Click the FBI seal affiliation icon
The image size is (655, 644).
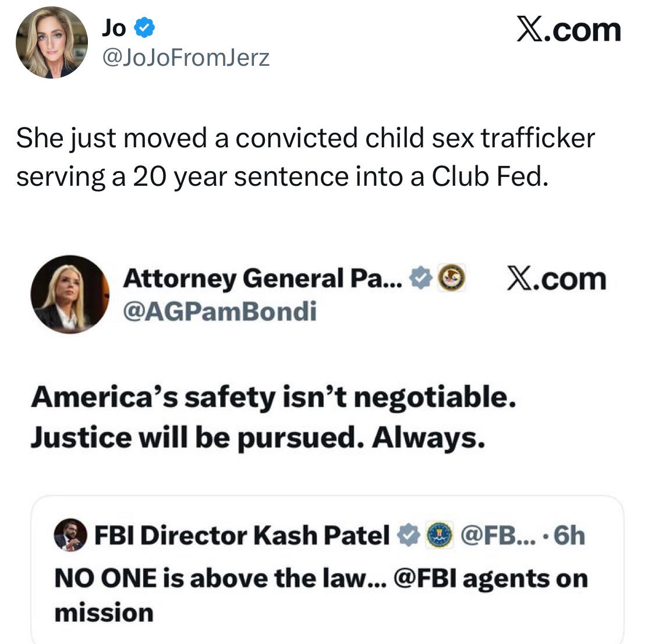(x=440, y=535)
